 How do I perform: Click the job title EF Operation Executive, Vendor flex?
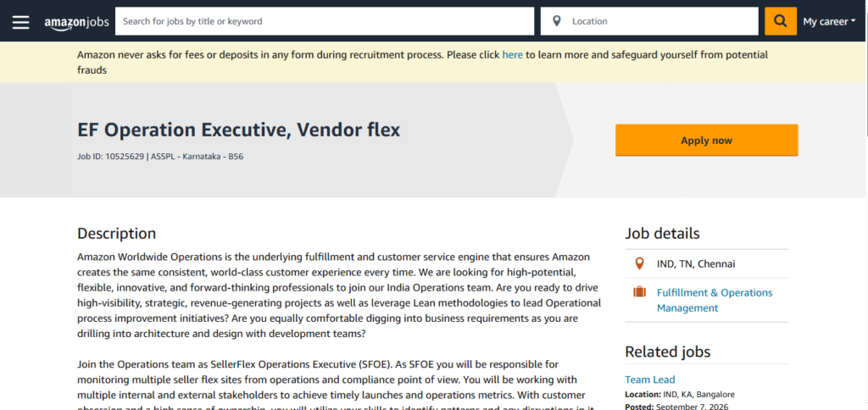238,130
